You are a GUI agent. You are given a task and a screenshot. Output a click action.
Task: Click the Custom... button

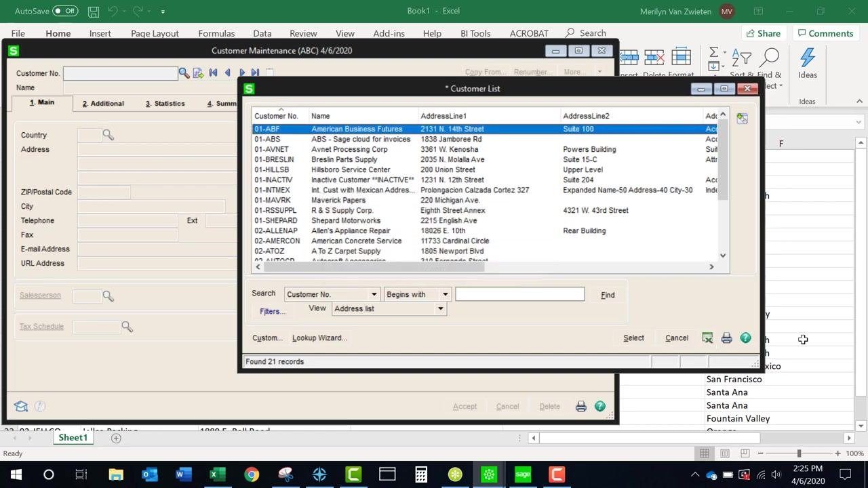(x=267, y=338)
